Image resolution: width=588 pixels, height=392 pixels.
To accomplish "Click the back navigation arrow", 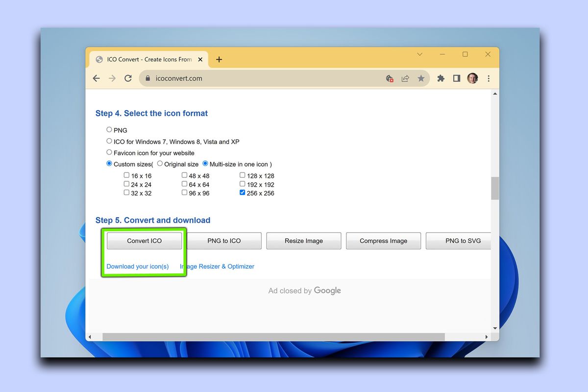I will (x=96, y=78).
